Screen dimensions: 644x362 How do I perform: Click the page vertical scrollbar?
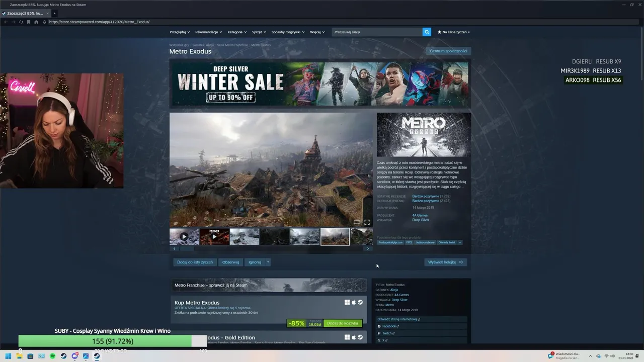point(642,53)
